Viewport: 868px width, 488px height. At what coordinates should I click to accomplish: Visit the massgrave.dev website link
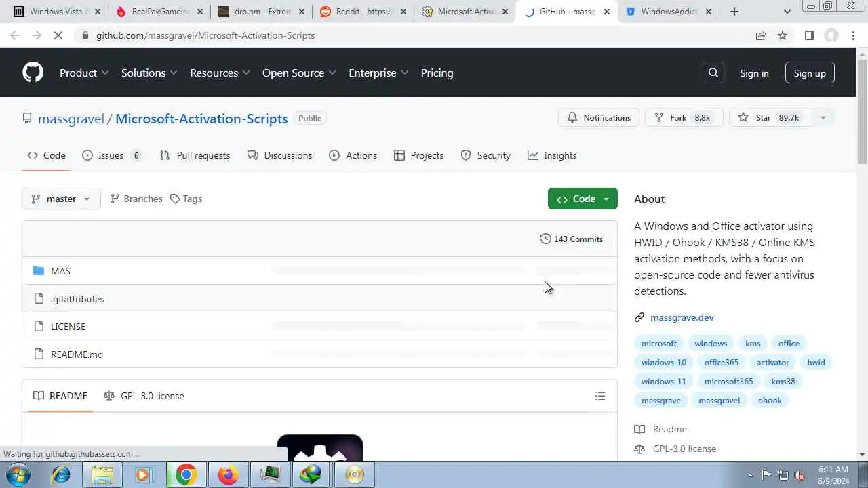pos(682,317)
